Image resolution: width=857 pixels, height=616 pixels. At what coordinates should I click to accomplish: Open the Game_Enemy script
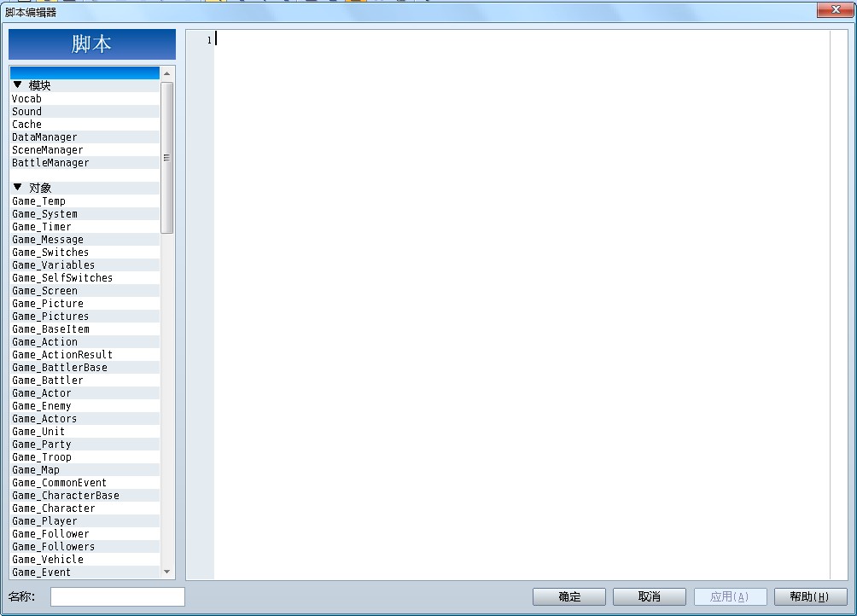(x=85, y=406)
